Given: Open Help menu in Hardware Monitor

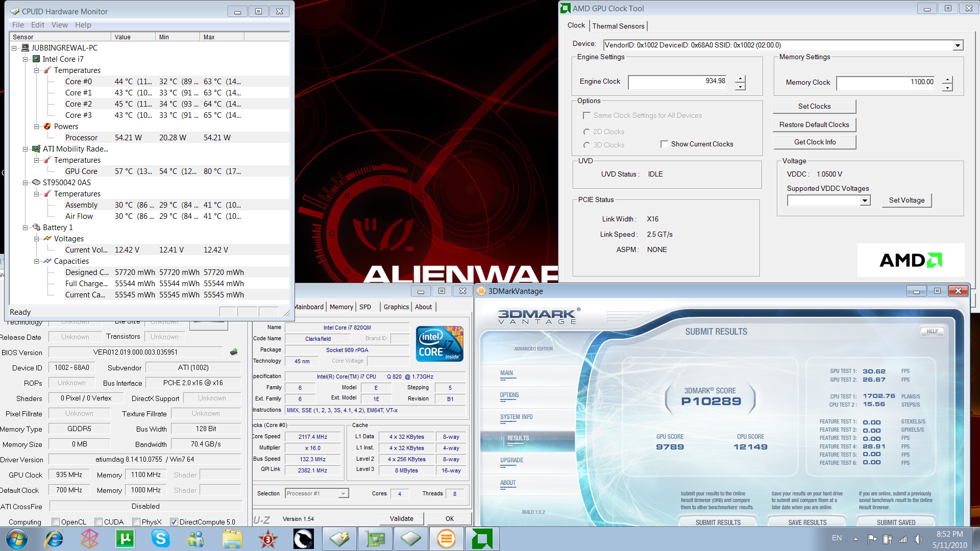Looking at the screenshot, I should pyautogui.click(x=83, y=25).
